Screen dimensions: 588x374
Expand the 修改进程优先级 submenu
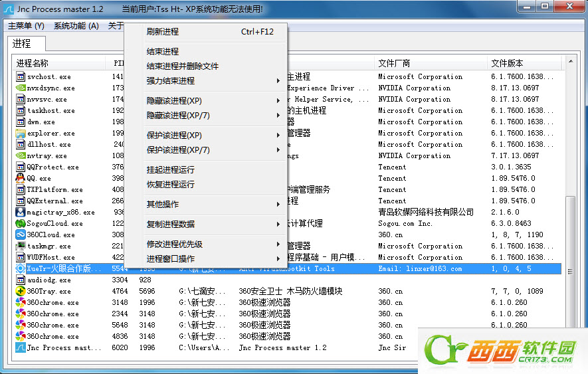click(278, 244)
